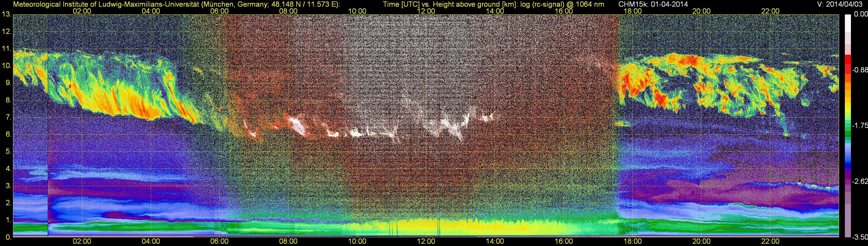Select the 11 km height axis label
The height and width of the screenshot is (246, 868).
(6, 49)
